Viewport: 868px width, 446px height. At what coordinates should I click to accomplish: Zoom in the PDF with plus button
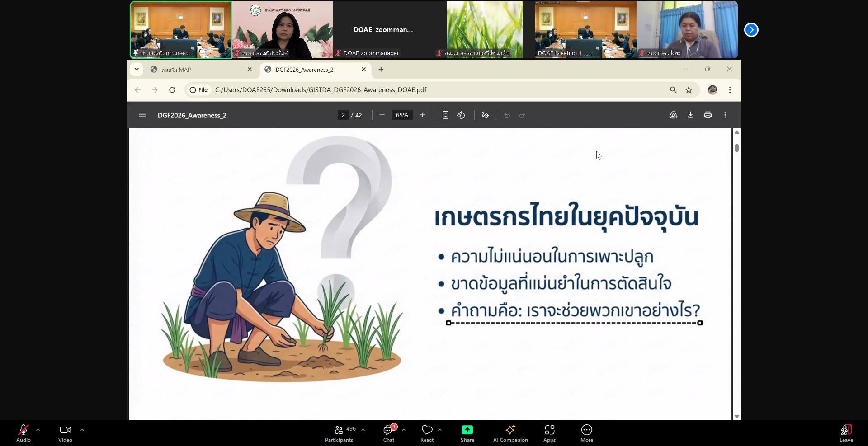[x=422, y=115]
